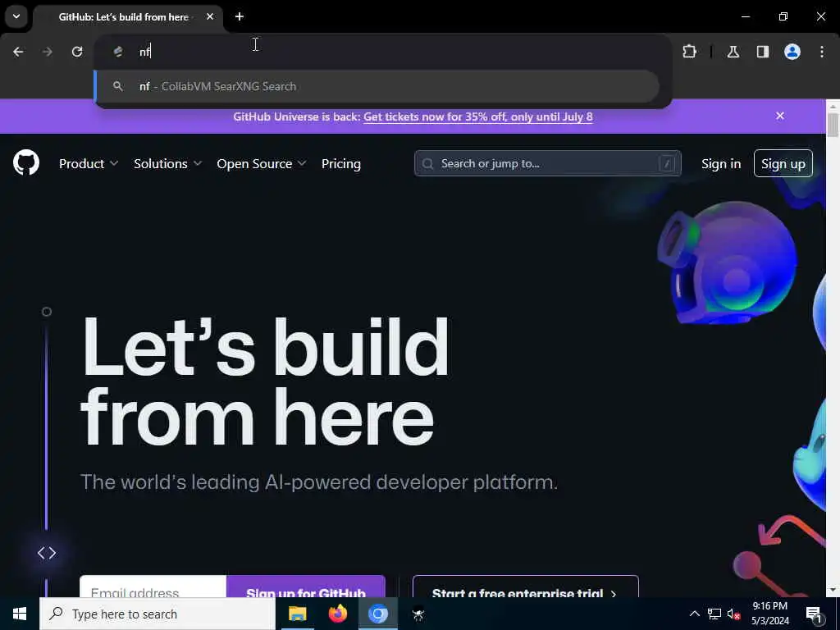The height and width of the screenshot is (630, 840).
Task: Click the browser forward arrow
Action: pos(47,52)
